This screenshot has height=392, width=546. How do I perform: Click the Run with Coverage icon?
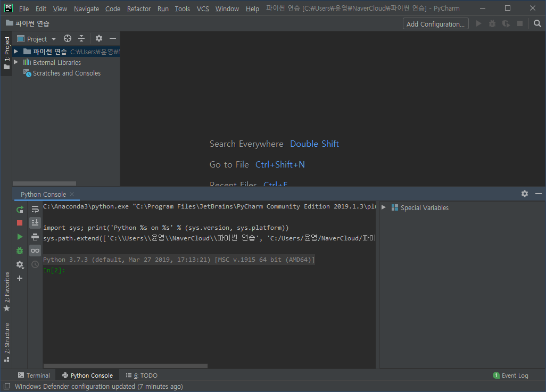pos(506,24)
